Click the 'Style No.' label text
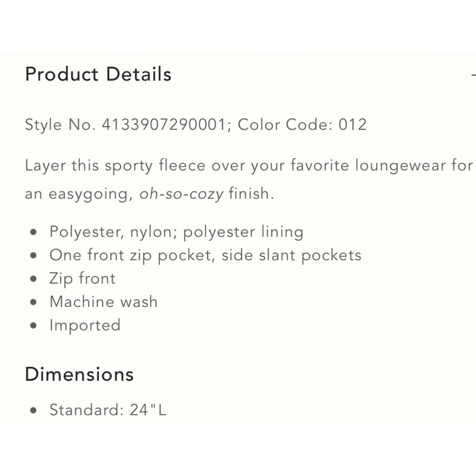This screenshot has height=476, width=476. pos(60,125)
